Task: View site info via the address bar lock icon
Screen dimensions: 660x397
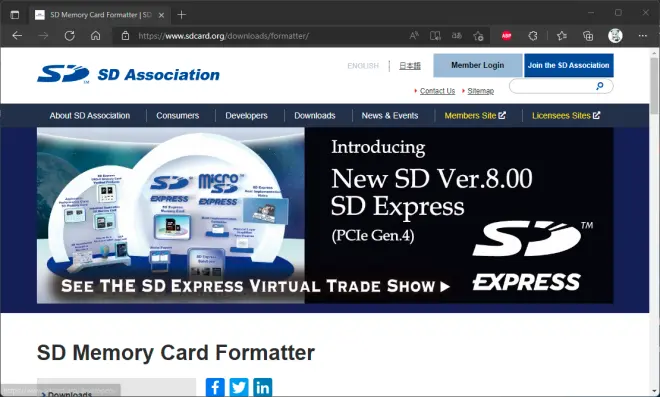Action: pos(125,36)
